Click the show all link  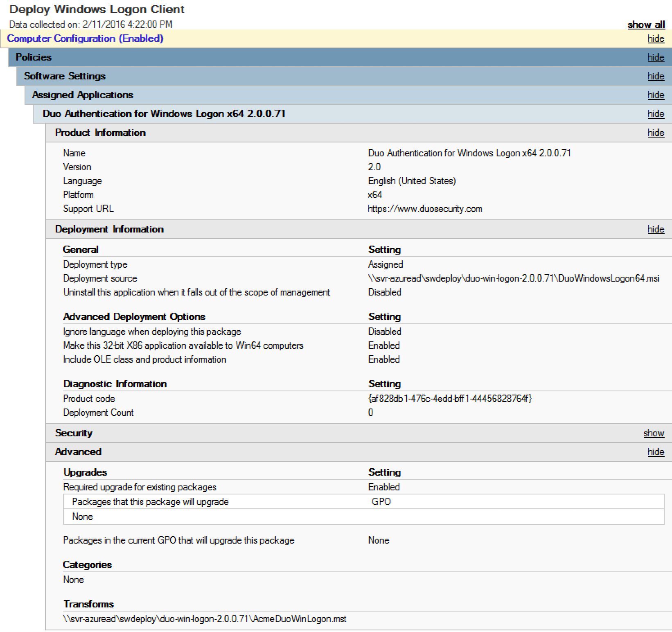coord(646,25)
